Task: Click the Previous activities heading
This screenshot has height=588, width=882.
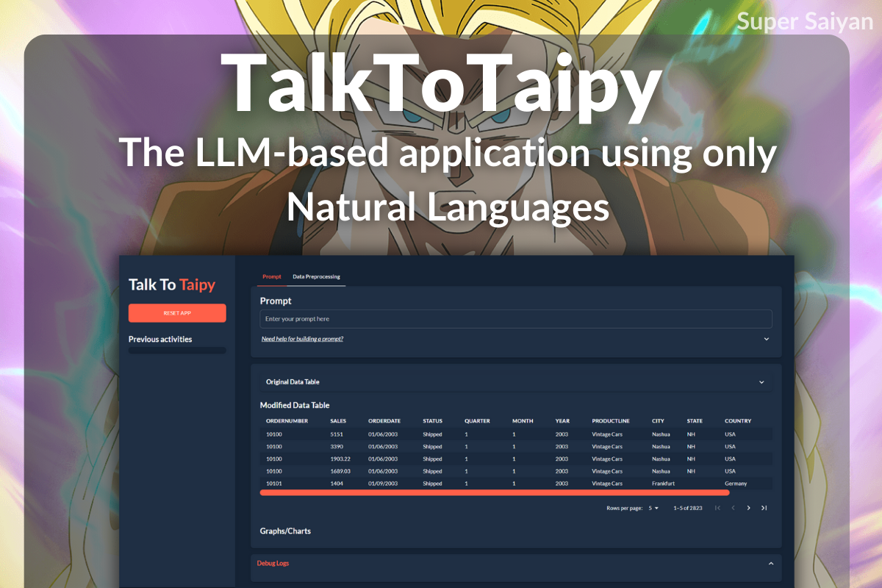Action: coord(160,339)
